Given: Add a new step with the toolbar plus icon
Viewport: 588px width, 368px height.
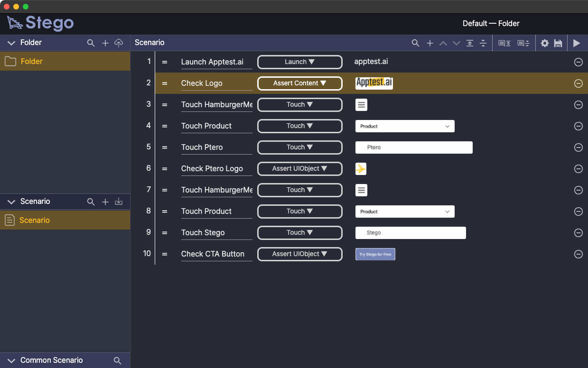Looking at the screenshot, I should coord(429,43).
